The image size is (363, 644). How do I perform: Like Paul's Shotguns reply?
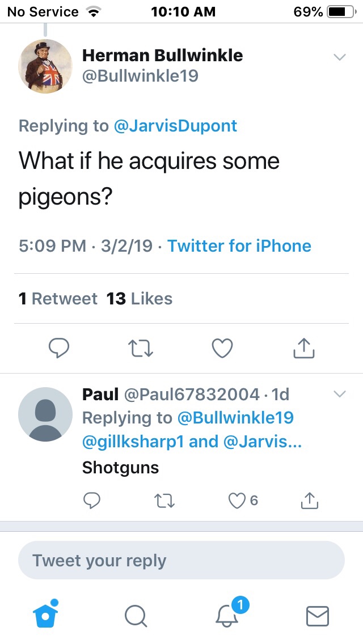[236, 500]
